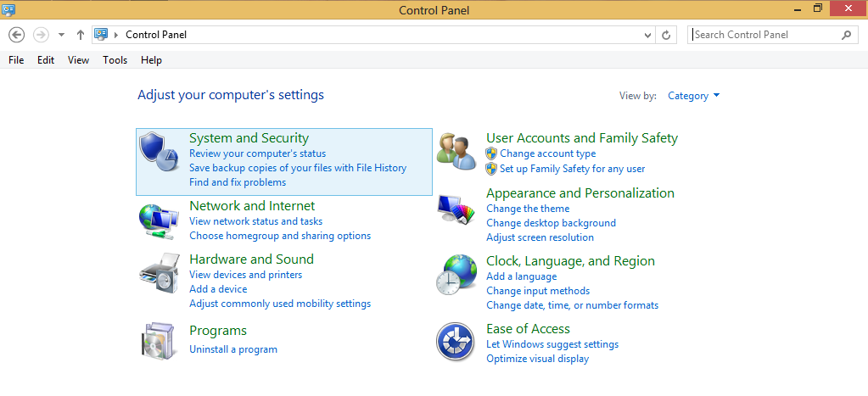Click Add a language
This screenshot has width=868, height=396.
click(522, 276)
